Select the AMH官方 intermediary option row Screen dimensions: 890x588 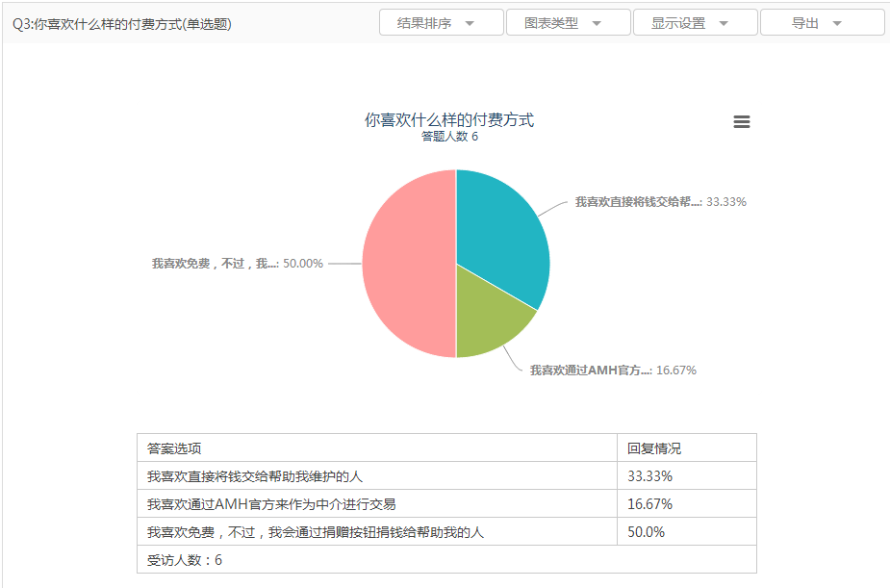click(x=271, y=504)
